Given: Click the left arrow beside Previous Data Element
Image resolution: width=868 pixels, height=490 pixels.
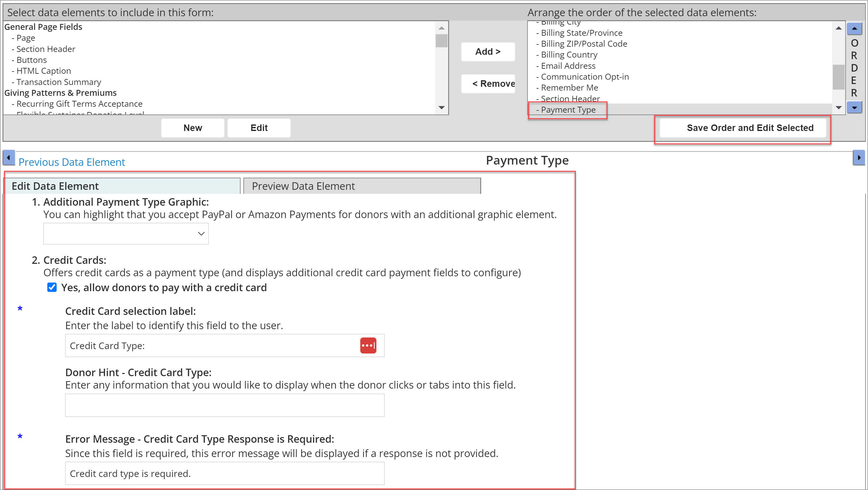Looking at the screenshot, I should pyautogui.click(x=9, y=158).
